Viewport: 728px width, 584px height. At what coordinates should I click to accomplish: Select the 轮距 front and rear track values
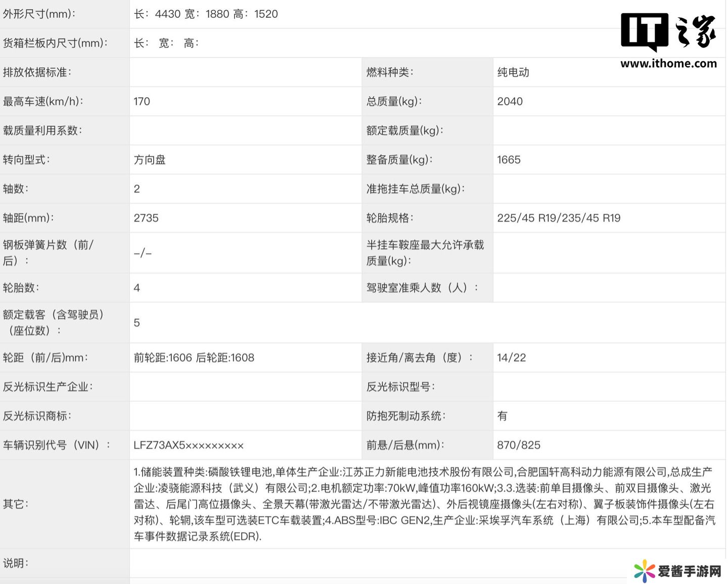(194, 358)
